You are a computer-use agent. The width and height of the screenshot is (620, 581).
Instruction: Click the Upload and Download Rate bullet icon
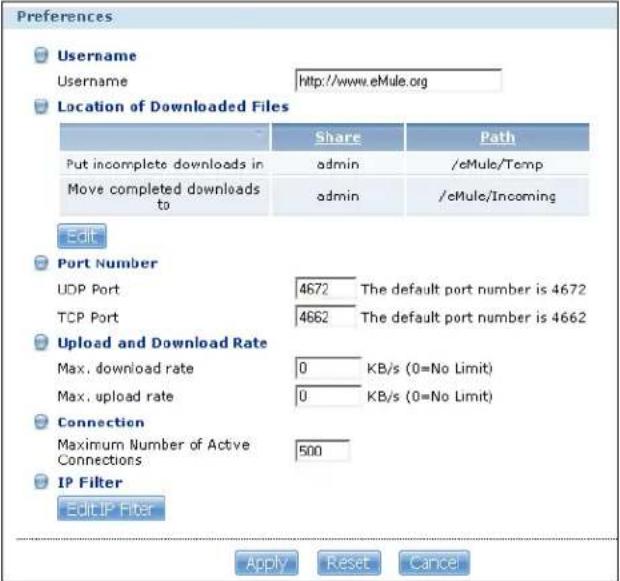point(41,343)
